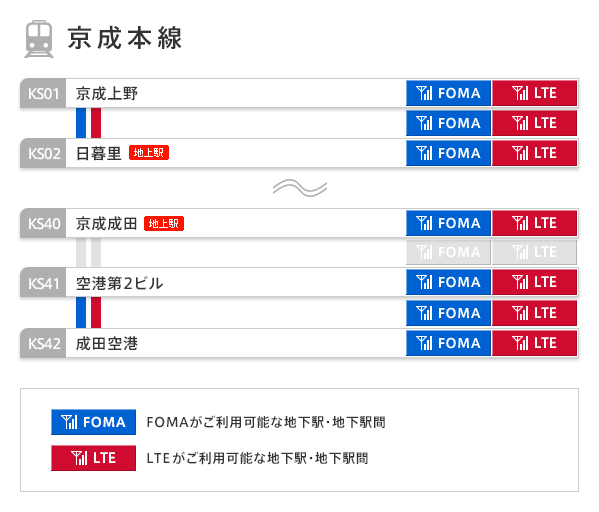Screen dimensions: 599x512
Task: Select the KS01 station code label
Action: 43,93
